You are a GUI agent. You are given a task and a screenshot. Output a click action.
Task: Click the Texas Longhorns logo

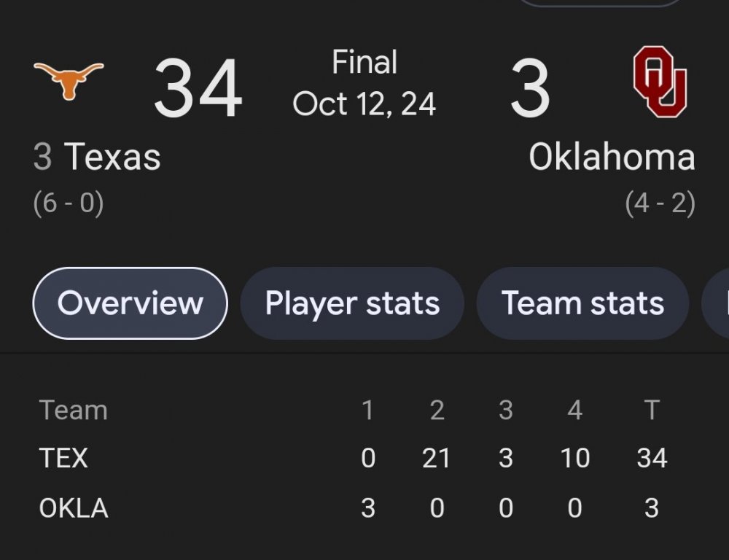click(69, 79)
